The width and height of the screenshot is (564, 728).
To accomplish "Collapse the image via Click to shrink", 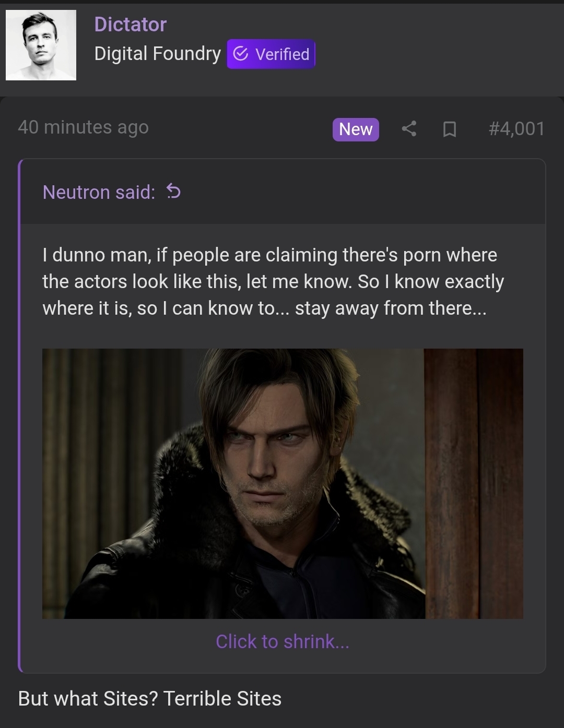I will click(283, 641).
